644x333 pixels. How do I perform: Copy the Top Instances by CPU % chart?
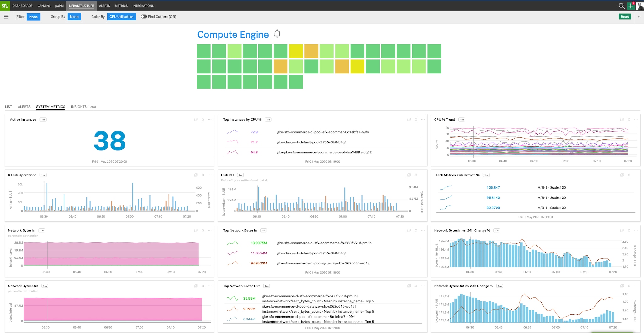(409, 119)
